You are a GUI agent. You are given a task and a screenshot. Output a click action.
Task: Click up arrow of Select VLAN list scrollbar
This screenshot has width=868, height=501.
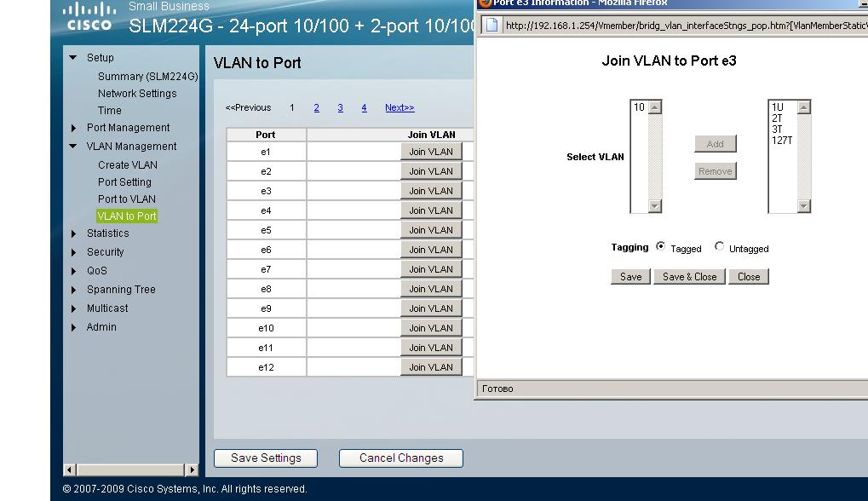pyautogui.click(x=655, y=107)
